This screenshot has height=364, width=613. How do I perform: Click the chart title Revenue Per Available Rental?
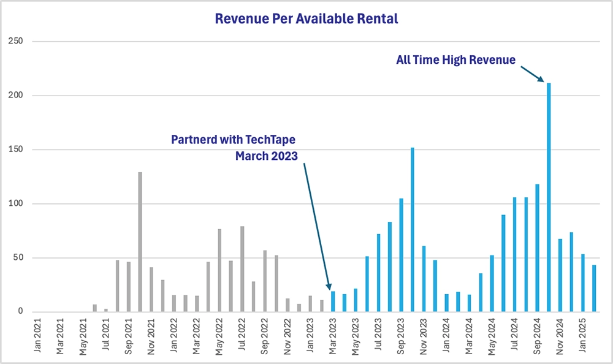point(306,18)
